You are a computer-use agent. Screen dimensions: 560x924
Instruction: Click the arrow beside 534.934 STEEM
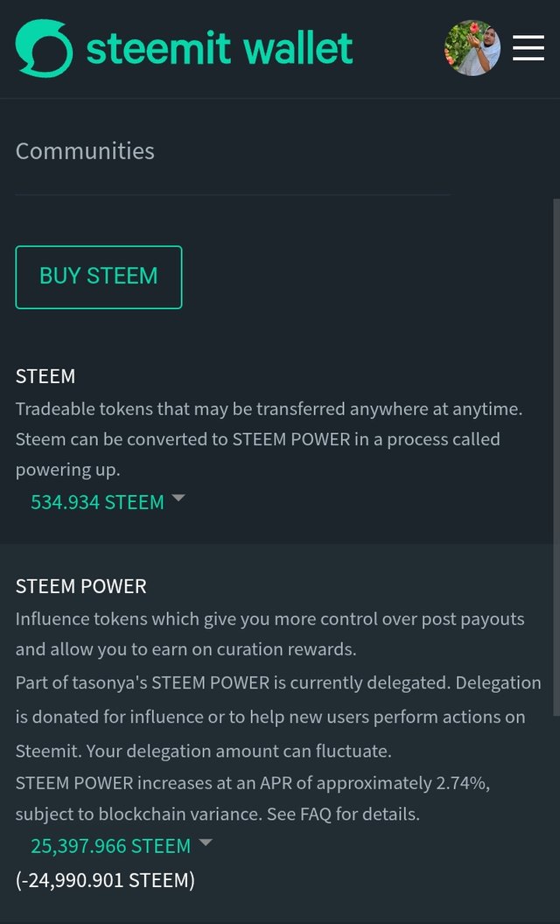point(178,499)
